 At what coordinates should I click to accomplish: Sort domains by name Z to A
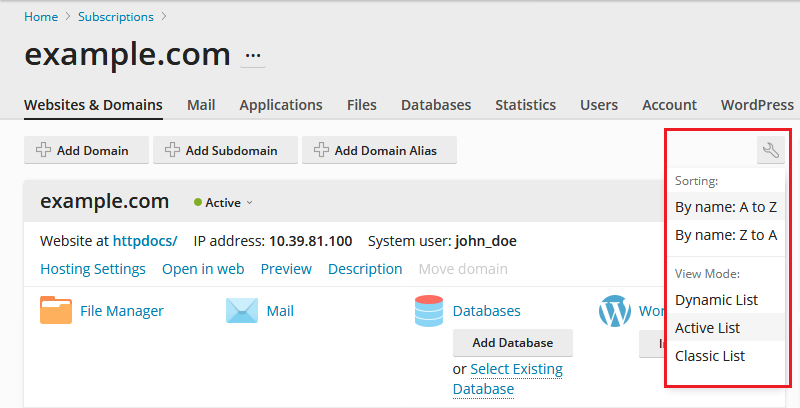click(726, 235)
